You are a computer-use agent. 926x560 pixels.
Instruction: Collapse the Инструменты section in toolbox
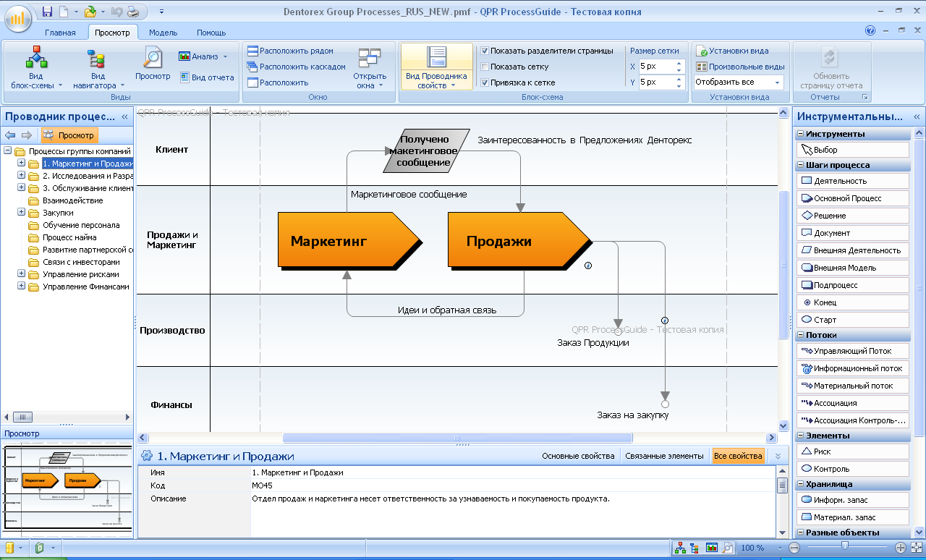point(800,134)
